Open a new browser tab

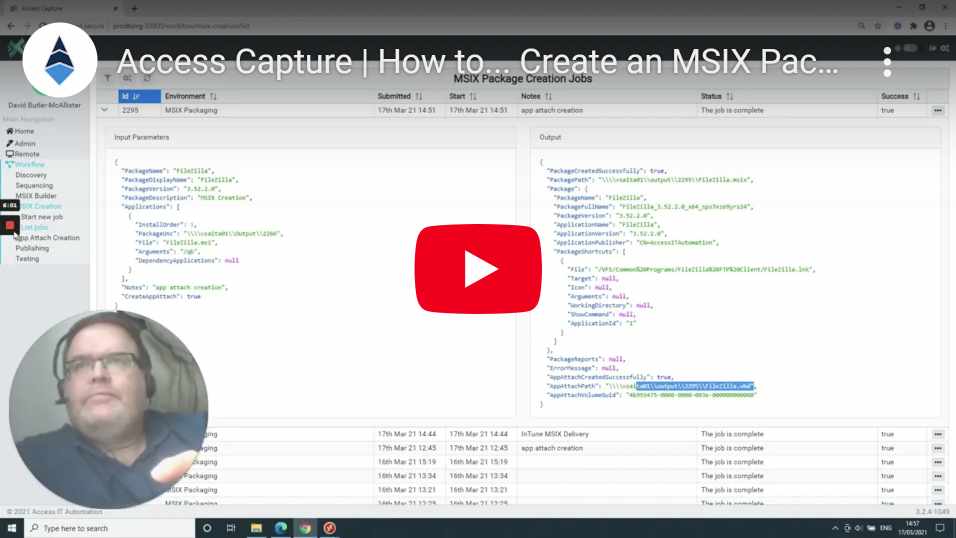coord(134,9)
